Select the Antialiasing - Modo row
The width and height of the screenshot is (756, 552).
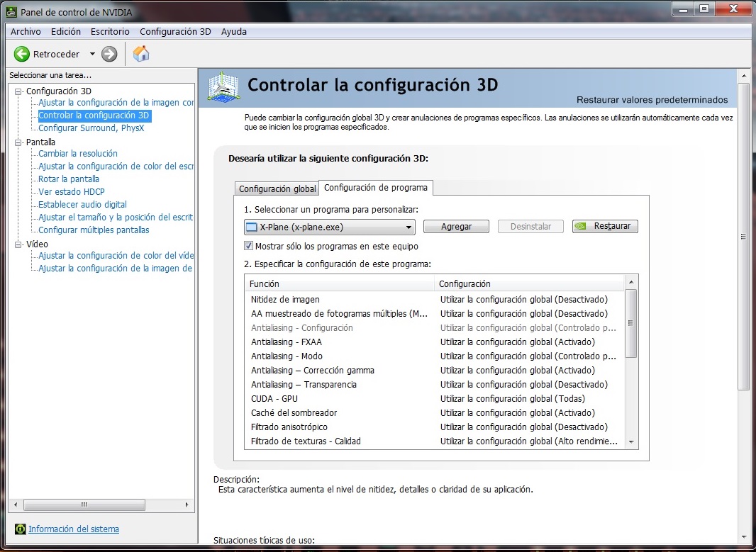(435, 356)
